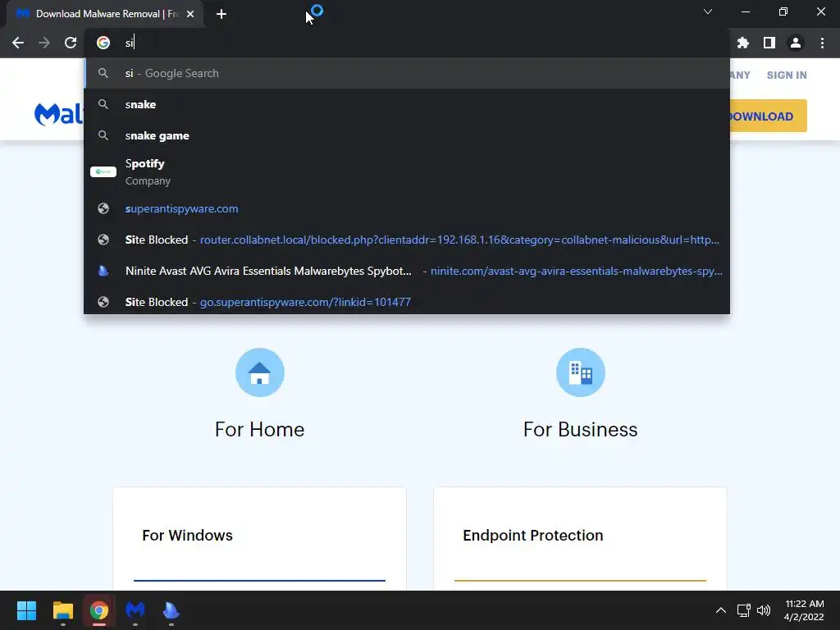Open the Ninite Avast AVG suggestion
Screen dimensions: 840x630
tap(407, 271)
